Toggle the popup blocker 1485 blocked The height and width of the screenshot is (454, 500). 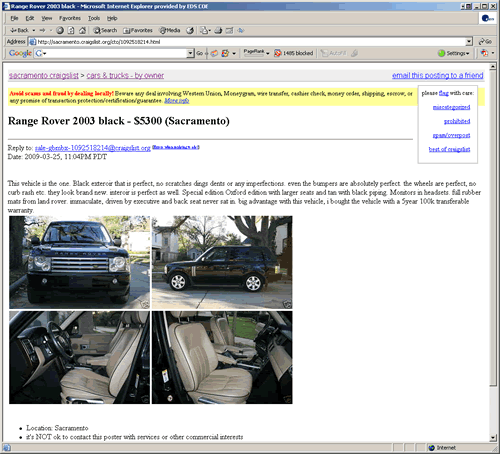293,53
